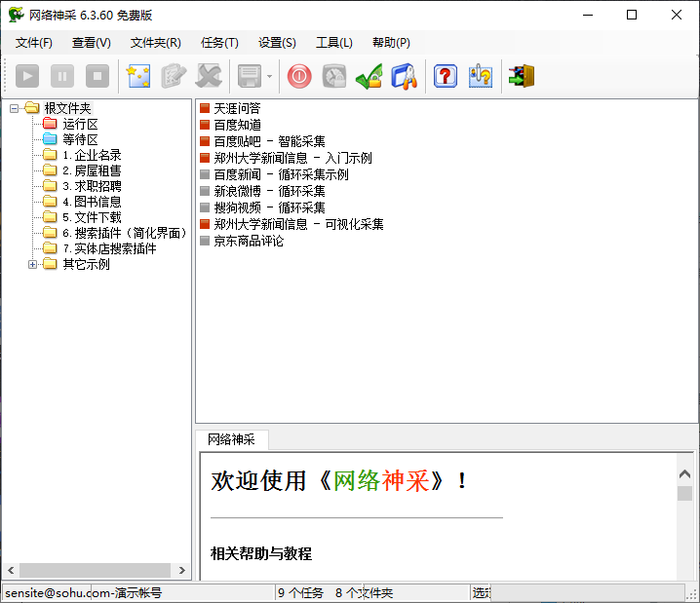Open the 设置(S) menu

[x=277, y=42]
